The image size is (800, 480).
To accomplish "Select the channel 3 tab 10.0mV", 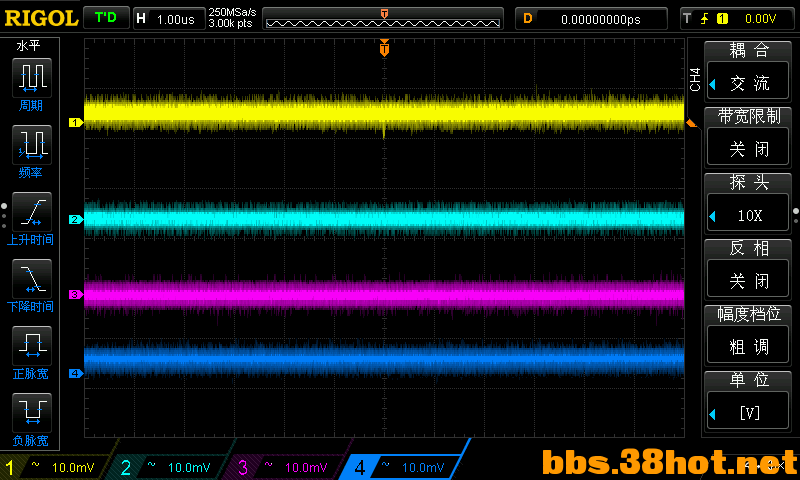I will point(288,467).
